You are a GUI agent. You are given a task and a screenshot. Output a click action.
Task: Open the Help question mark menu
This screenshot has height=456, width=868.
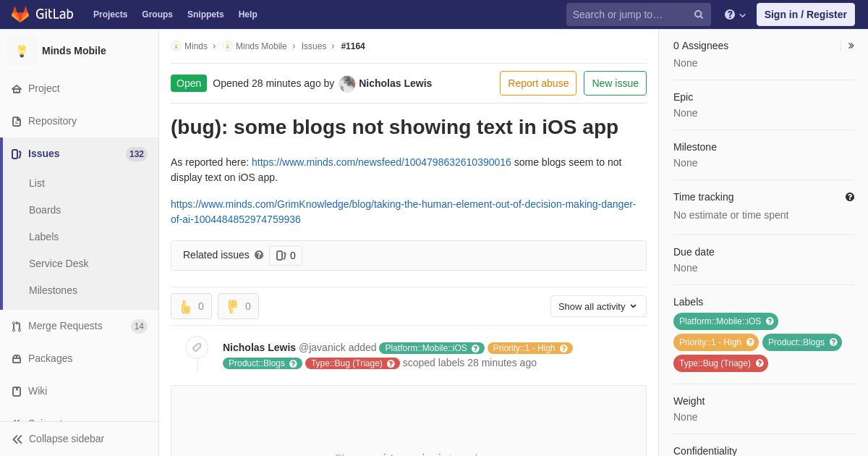(x=735, y=14)
